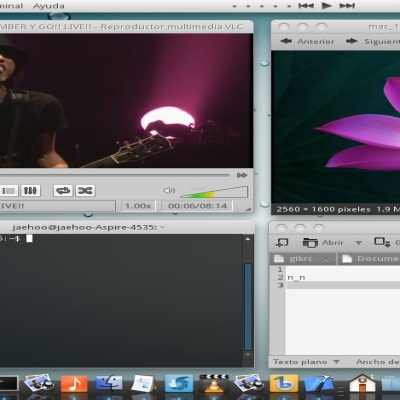Create new document in text editor
400x400 pixels.
pyautogui.click(x=282, y=242)
